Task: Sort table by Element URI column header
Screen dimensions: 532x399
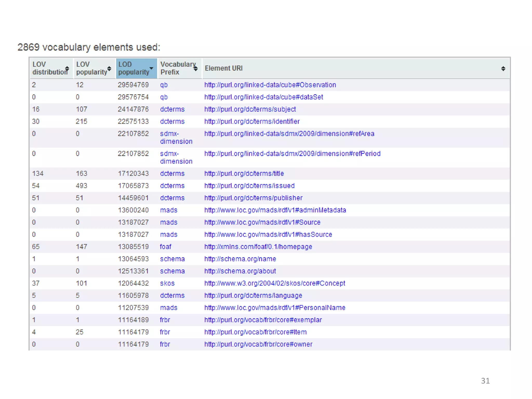Action: pyautogui.click(x=224, y=68)
